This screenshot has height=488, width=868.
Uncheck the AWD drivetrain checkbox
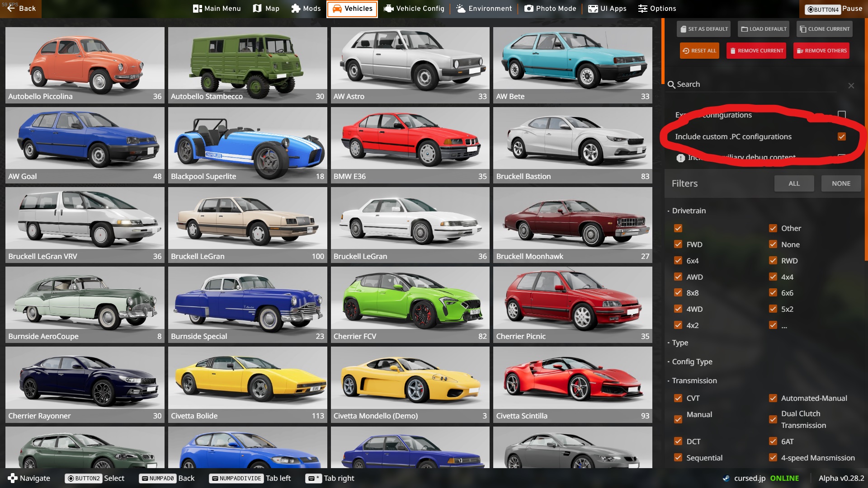coord(678,277)
